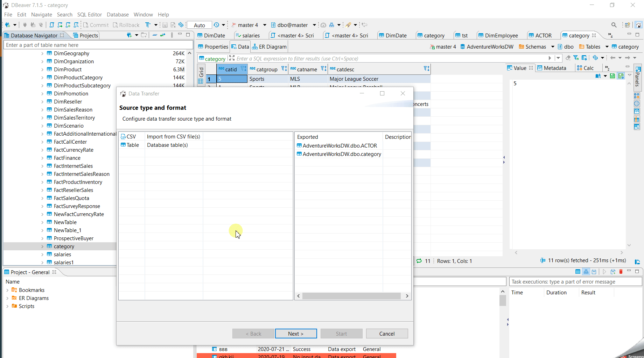This screenshot has height=358, width=644.
Task: Expand the DimProduct tree node
Action: click(42, 69)
